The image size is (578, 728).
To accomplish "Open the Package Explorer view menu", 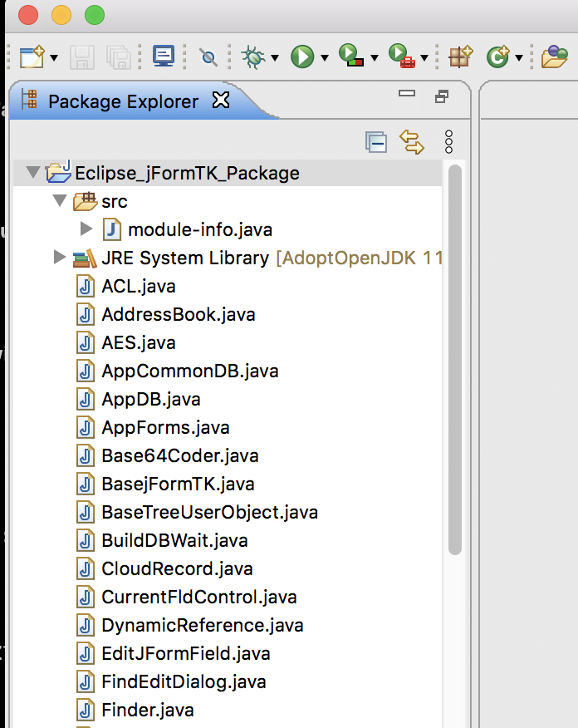I will 448,142.
